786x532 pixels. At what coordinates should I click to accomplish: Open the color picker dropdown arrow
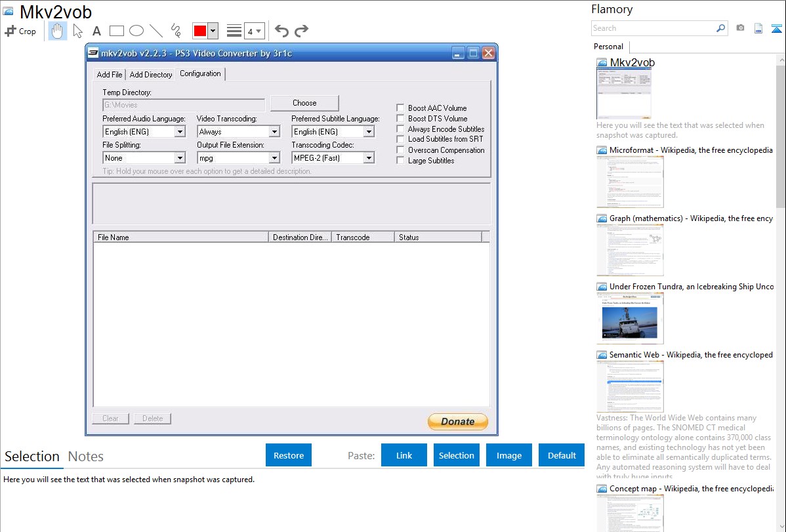pyautogui.click(x=213, y=31)
